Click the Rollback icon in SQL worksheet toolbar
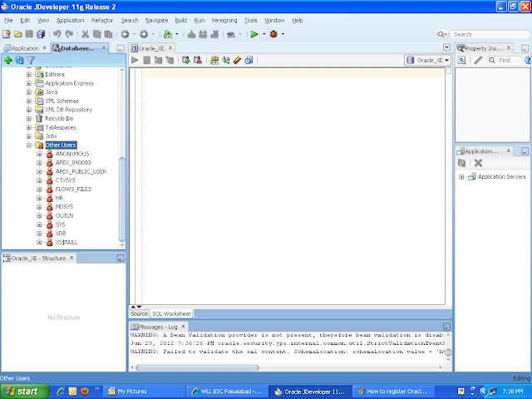Viewport: 532px width, 399px height. pyautogui.click(x=198, y=61)
